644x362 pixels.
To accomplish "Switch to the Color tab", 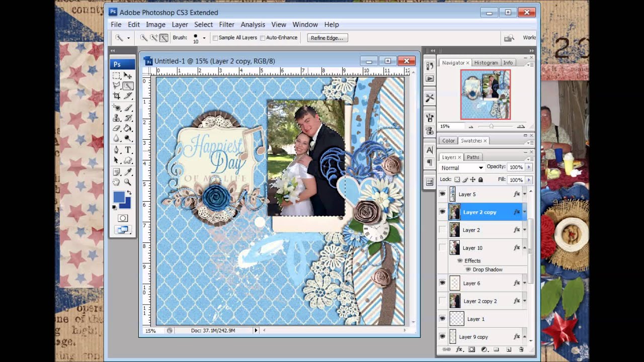I will click(x=448, y=141).
